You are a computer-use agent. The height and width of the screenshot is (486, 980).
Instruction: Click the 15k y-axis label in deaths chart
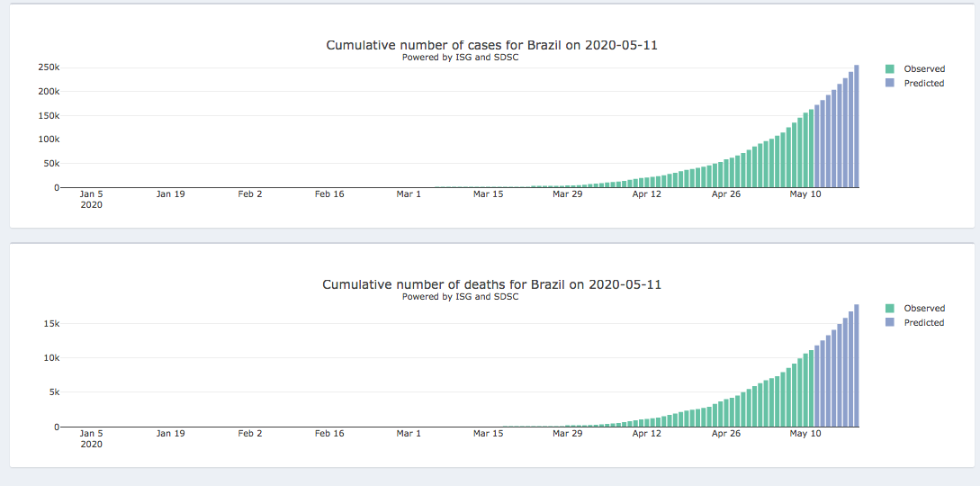[51, 324]
